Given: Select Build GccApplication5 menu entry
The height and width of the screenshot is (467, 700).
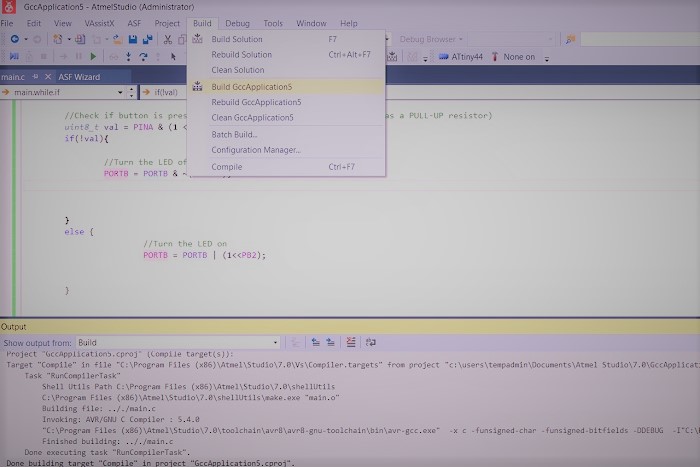Looking at the screenshot, I should point(286,87).
